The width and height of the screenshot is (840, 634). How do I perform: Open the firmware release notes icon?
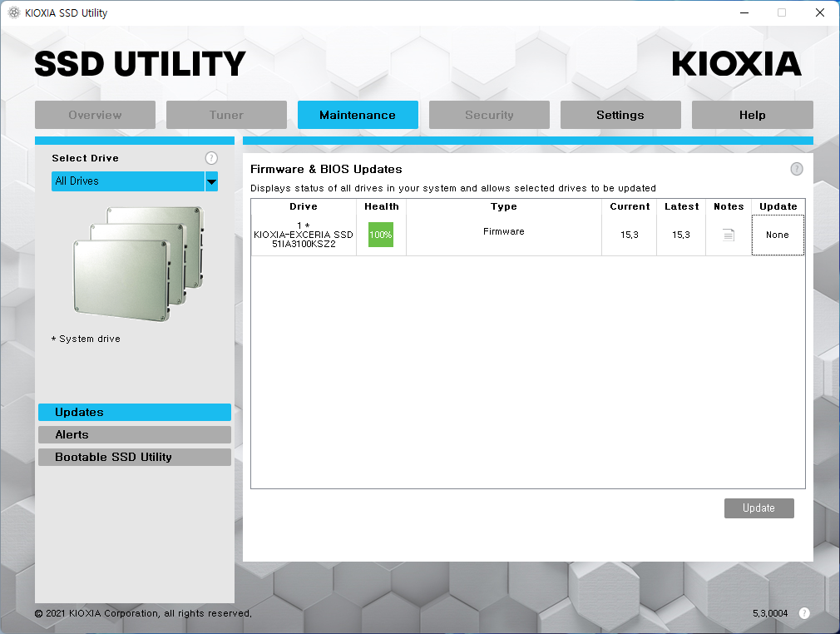click(x=729, y=235)
